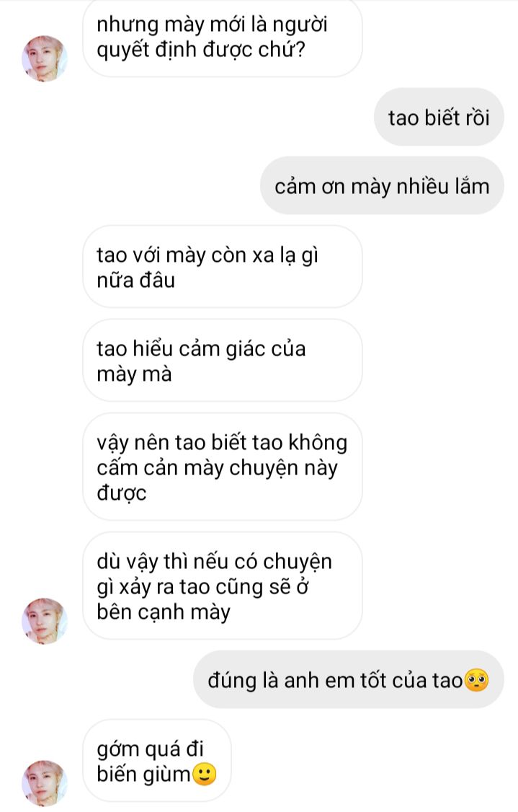
Task: Tap the smiley emoji after 'biến giùm'
Action: coord(205,775)
